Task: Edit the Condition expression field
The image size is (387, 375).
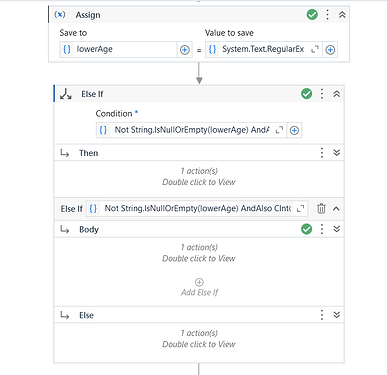Action: (191, 130)
